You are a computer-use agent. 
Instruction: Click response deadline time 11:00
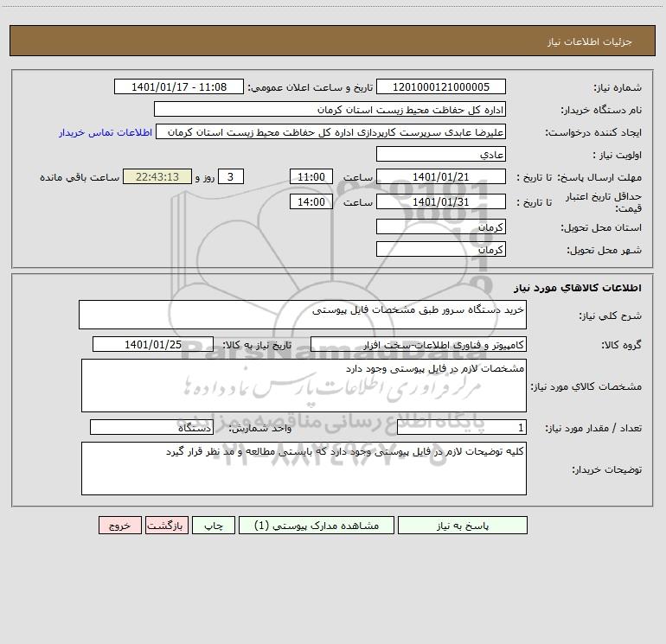coord(311,176)
